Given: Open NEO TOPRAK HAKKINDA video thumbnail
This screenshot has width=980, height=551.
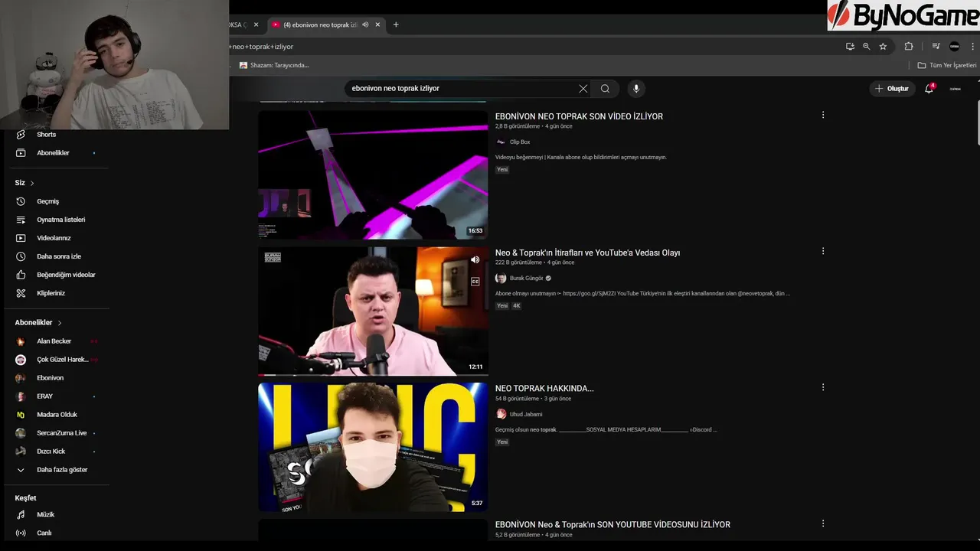Looking at the screenshot, I should pyautogui.click(x=373, y=447).
